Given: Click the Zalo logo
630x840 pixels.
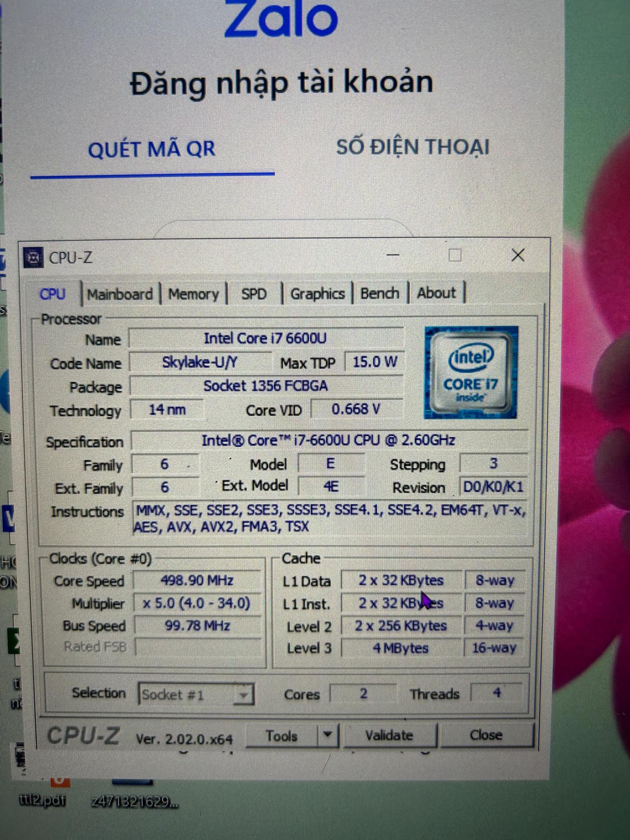Looking at the screenshot, I should pos(281,18).
